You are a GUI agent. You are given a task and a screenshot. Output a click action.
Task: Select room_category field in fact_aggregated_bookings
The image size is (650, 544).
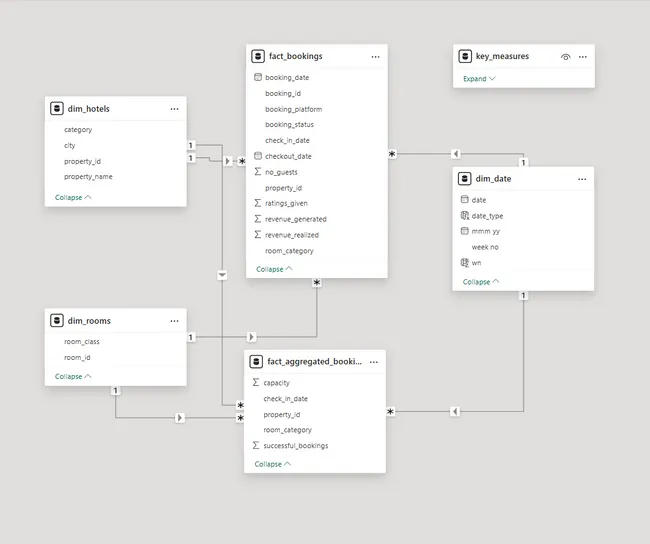coord(288,430)
